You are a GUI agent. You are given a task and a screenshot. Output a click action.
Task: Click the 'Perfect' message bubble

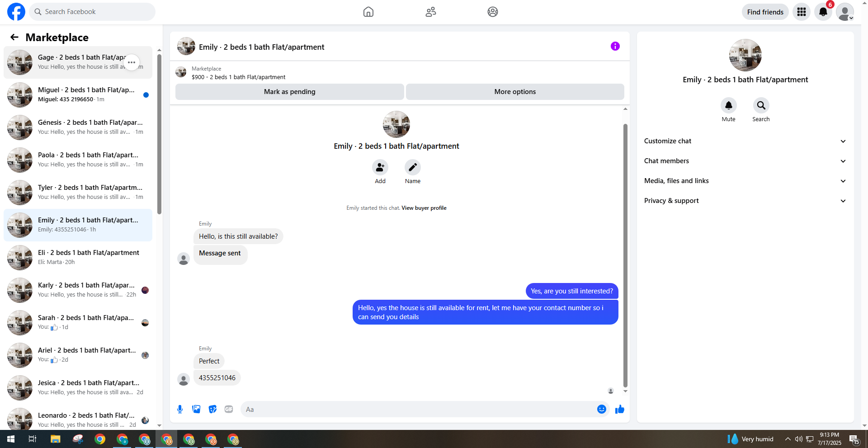(209, 361)
